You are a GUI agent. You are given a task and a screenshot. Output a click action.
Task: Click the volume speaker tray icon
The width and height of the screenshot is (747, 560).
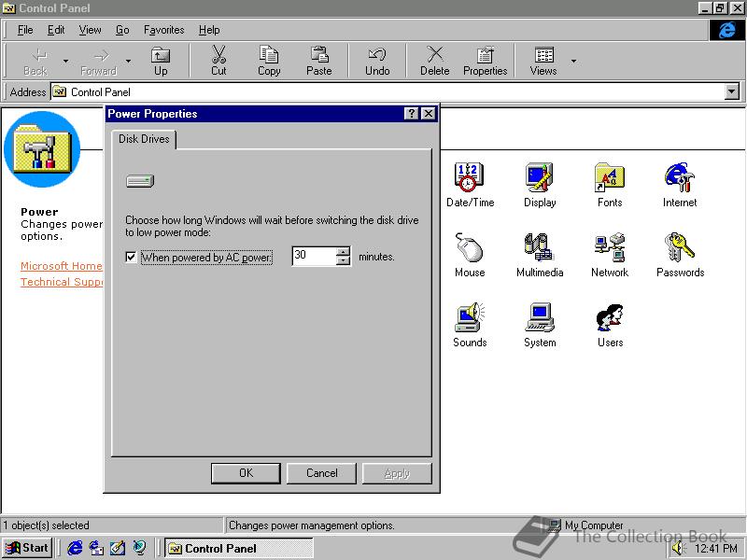pyautogui.click(x=677, y=549)
